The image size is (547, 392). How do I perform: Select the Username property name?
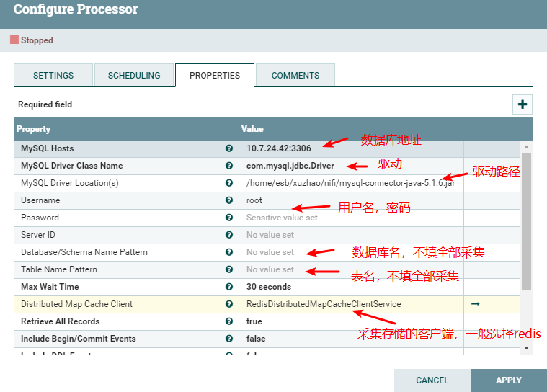click(40, 200)
